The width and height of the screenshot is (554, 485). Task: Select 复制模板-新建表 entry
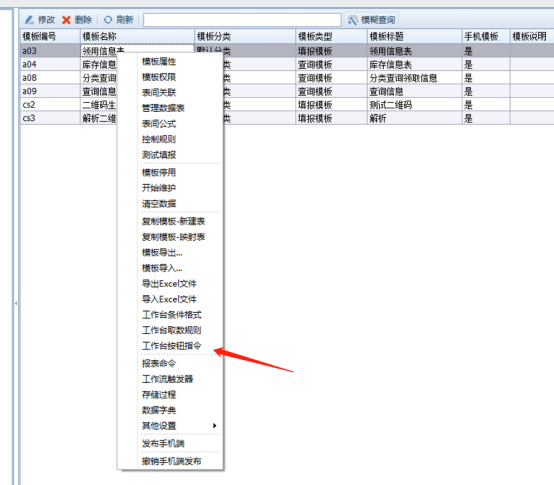tap(173, 221)
